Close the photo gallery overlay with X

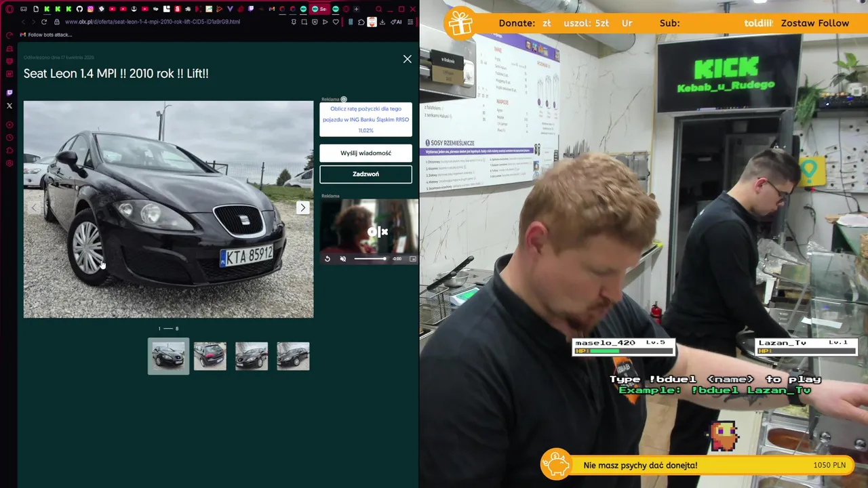(x=407, y=59)
